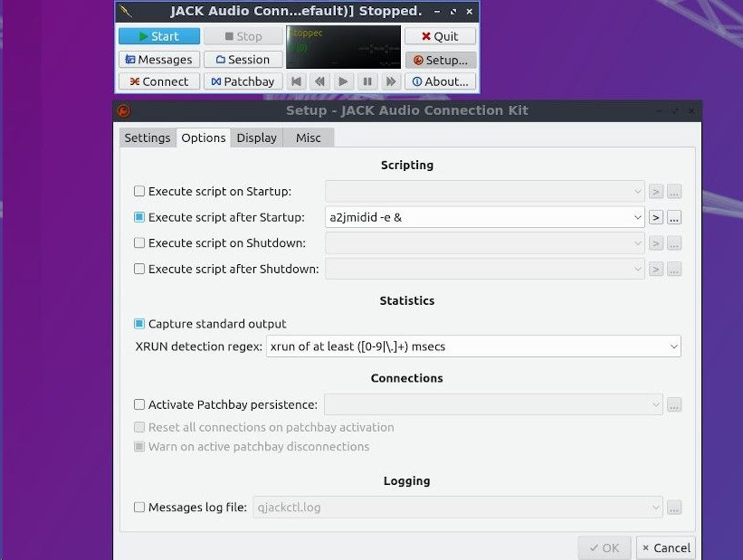The image size is (743, 560).
Task: Switch to the Display tab
Action: [257, 138]
